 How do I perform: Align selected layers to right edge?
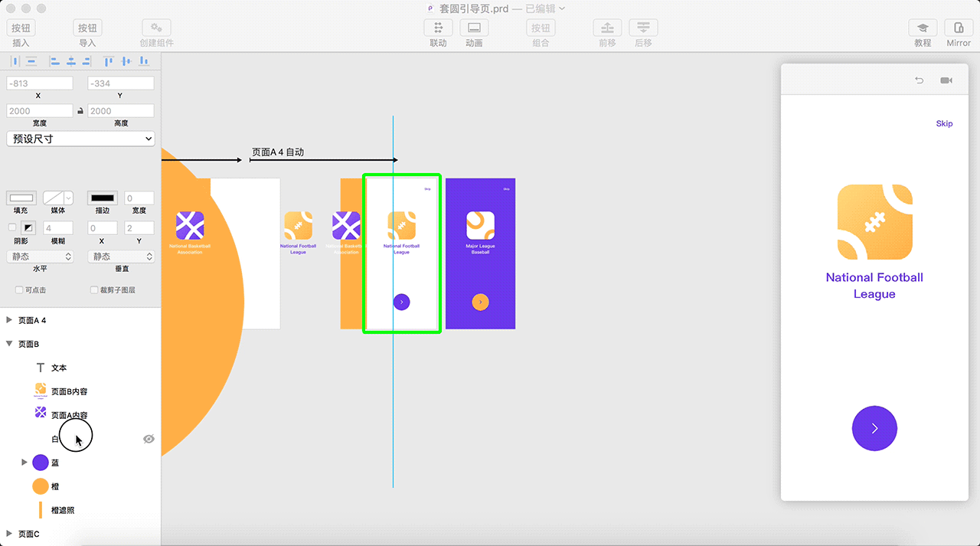tap(87, 61)
